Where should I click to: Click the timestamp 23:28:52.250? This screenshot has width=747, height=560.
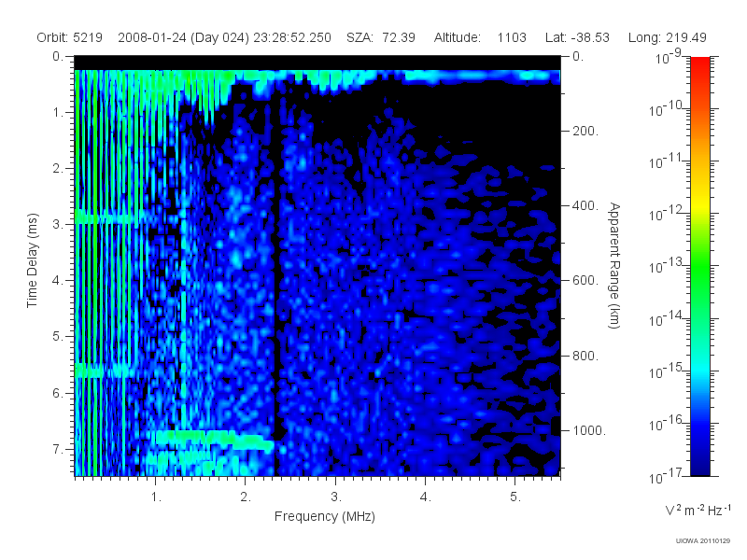point(292,37)
